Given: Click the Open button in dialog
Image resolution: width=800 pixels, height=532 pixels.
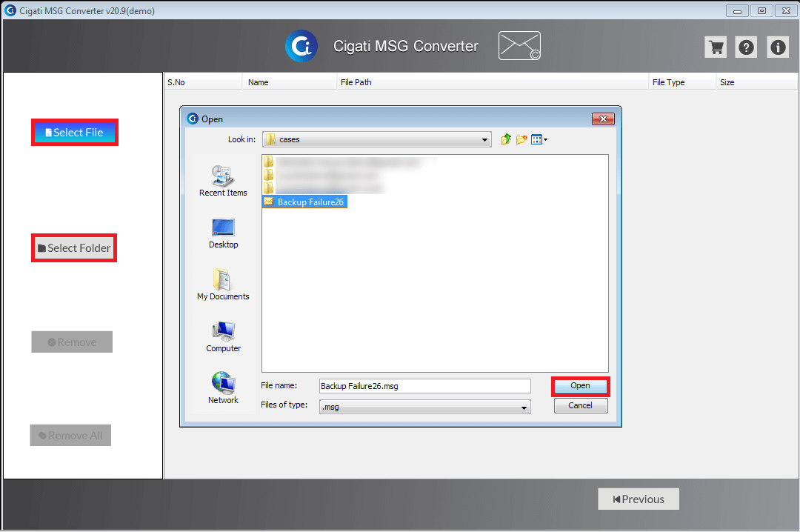Looking at the screenshot, I should 580,386.
